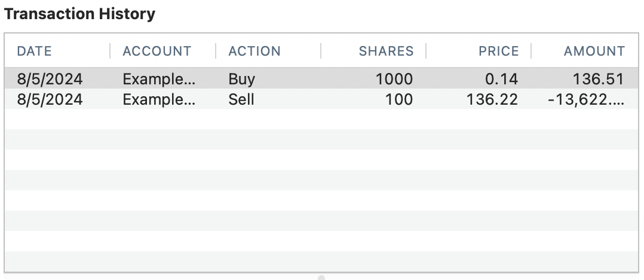644x280 pixels.
Task: Click the AMOUNT column header
Action: [x=594, y=51]
